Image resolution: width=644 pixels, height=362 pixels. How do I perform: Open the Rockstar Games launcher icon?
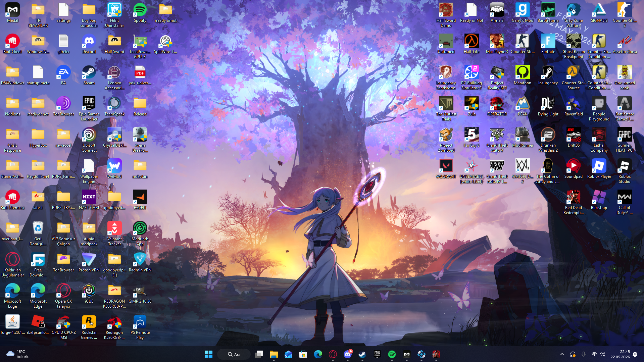(x=89, y=327)
